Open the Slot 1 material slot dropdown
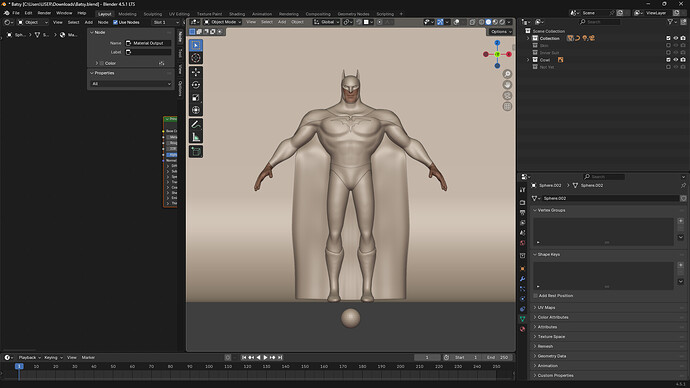This screenshot has width=690, height=388. (166, 22)
